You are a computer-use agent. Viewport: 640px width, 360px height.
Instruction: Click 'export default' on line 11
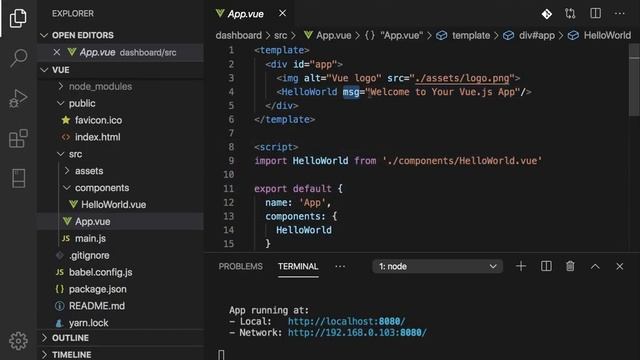pyautogui.click(x=293, y=189)
